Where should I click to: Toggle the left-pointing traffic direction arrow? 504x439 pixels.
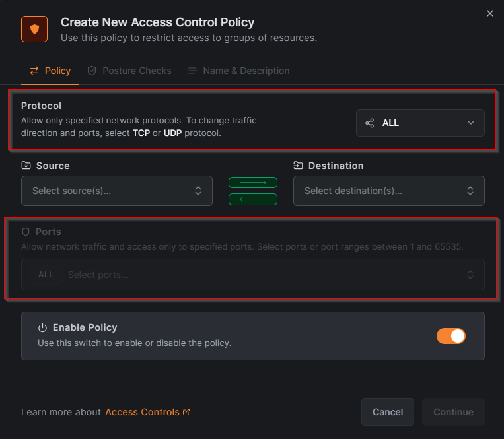(x=252, y=199)
